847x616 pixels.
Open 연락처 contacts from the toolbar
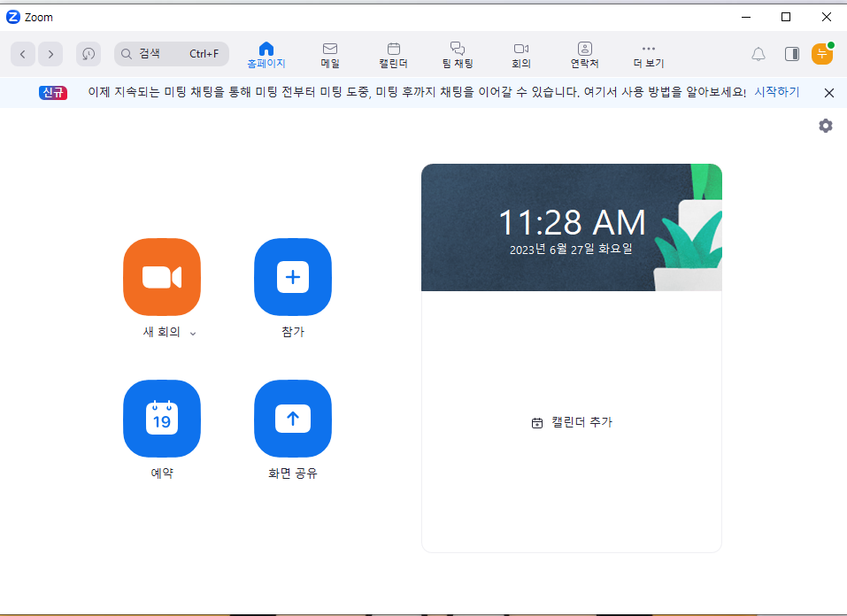tap(584, 54)
